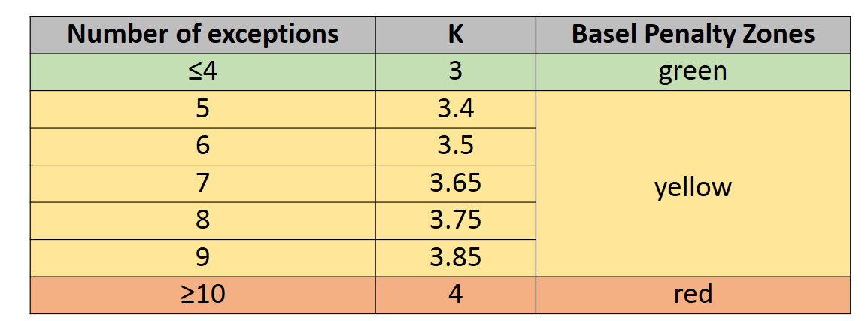Click the K value 4 cell
The height and width of the screenshot is (321, 868).
[456, 295]
